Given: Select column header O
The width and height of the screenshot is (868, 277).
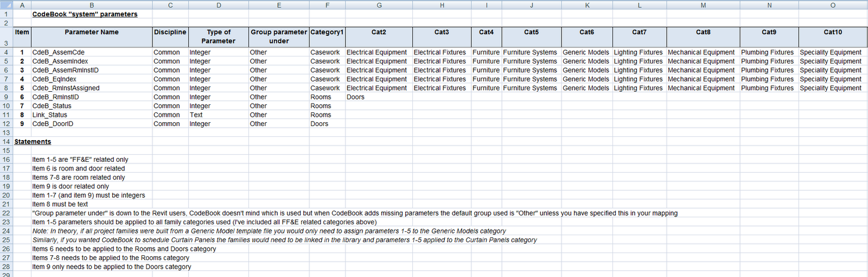Looking at the screenshot, I should tap(833, 5).
